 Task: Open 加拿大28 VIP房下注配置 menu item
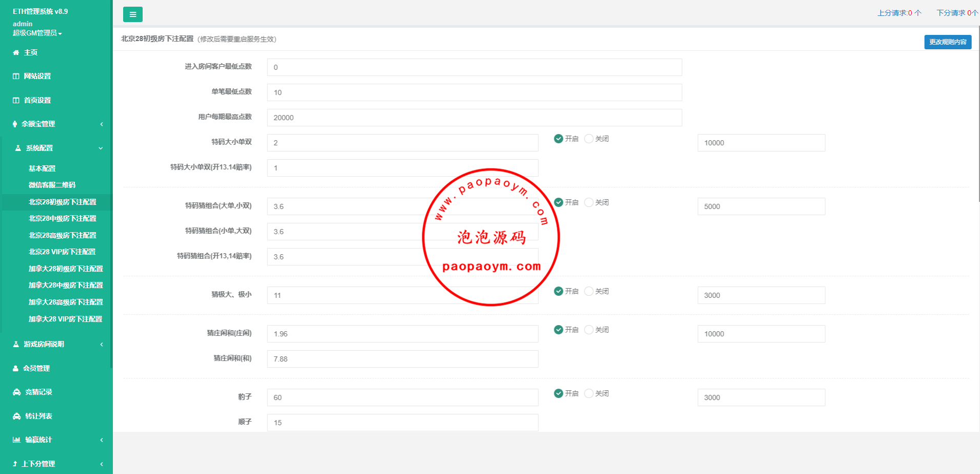click(65, 319)
